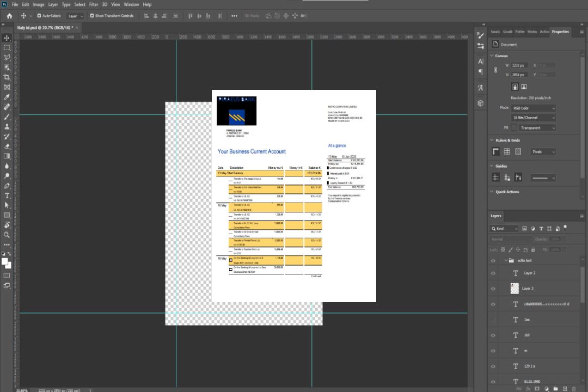The image size is (588, 392).
Task: Hide Layer 2 using its eye icon
Action: [493, 273]
